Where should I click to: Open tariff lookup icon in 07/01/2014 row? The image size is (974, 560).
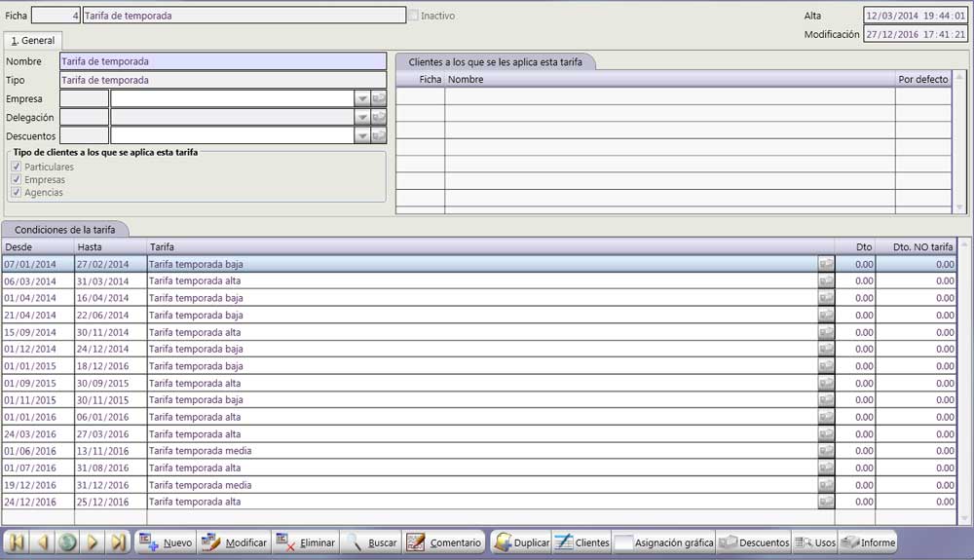(x=826, y=265)
